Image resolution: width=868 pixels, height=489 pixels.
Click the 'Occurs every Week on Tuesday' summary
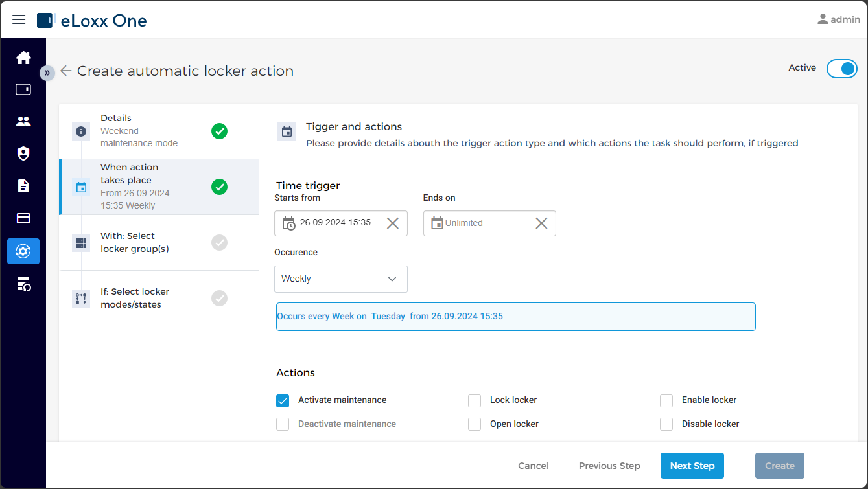click(516, 317)
